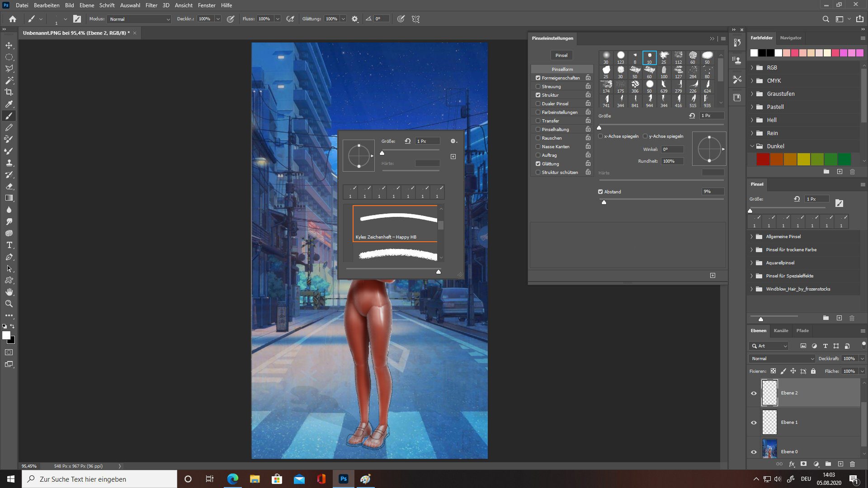The width and height of the screenshot is (868, 488).
Task: Switch to the Kanäle tab
Action: click(781, 331)
